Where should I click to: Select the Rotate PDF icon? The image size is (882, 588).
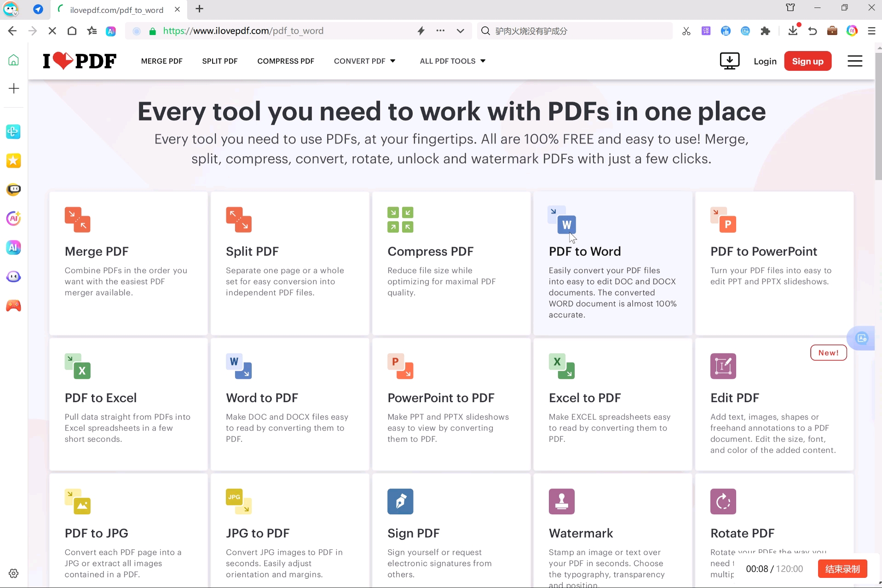(723, 502)
